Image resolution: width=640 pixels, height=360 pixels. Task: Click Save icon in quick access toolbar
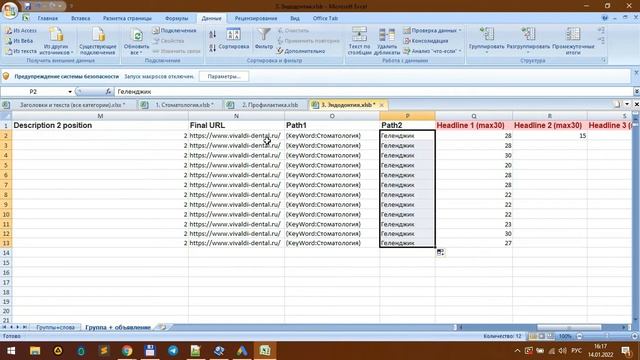(27, 6)
